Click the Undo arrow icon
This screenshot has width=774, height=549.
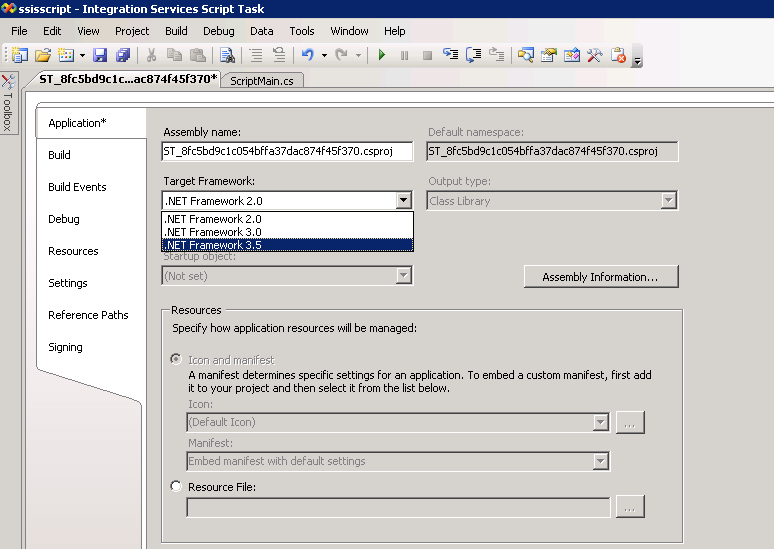pyautogui.click(x=308, y=55)
